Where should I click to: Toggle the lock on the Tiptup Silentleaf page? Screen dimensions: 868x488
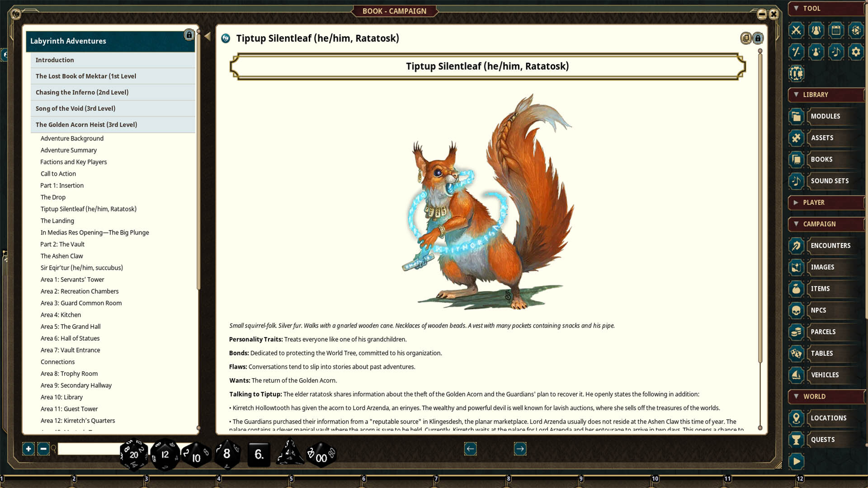(x=757, y=38)
